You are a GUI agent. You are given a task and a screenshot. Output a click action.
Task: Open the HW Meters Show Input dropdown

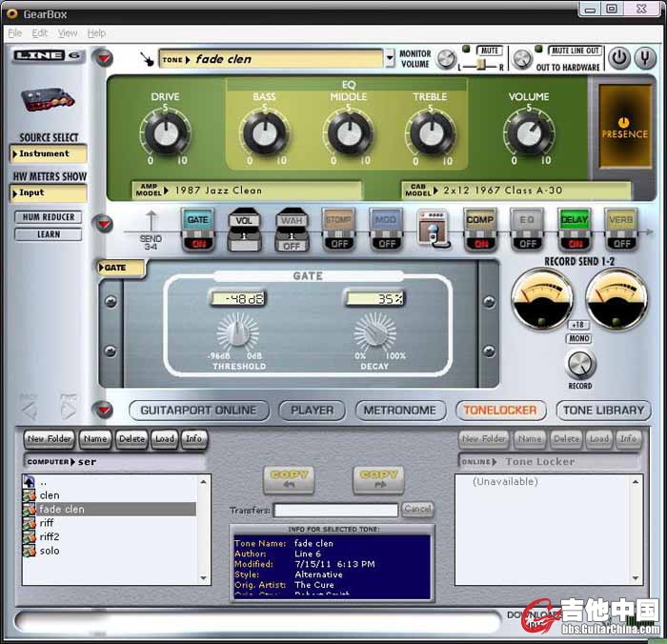[49, 192]
